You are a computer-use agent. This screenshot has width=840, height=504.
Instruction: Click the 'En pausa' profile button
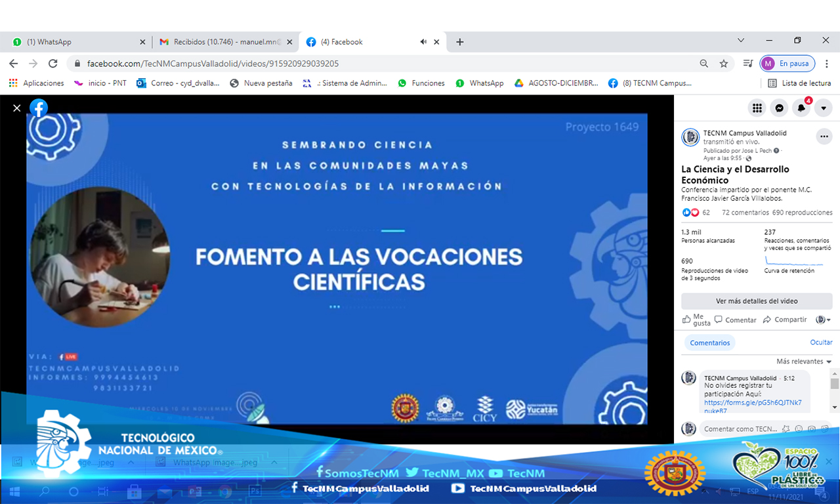787,64
